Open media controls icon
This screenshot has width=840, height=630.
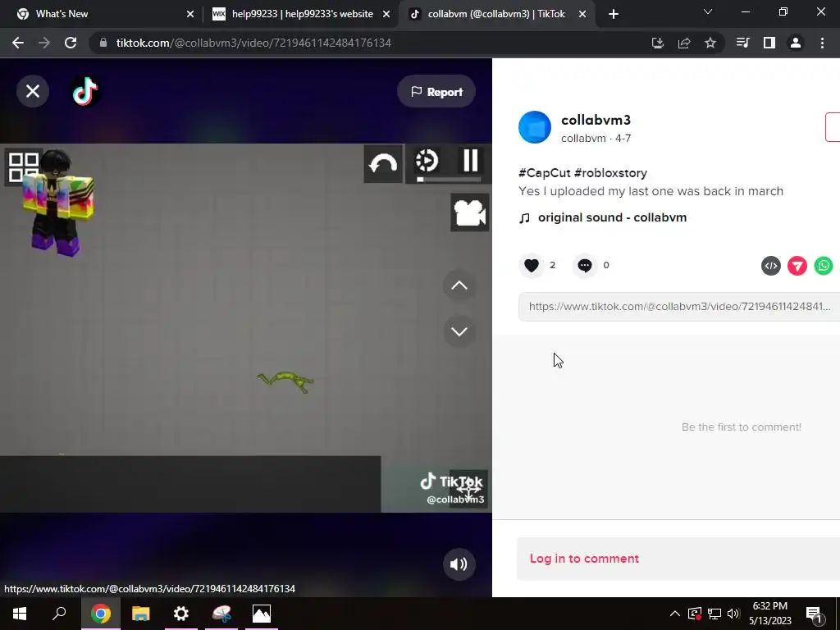742,43
